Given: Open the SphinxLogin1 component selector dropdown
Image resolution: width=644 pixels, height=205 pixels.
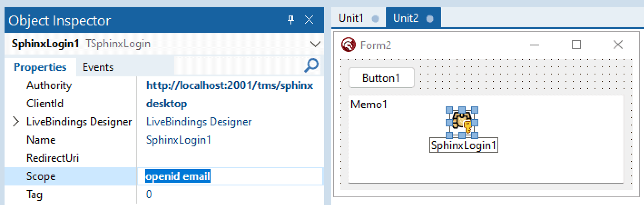Looking at the screenshot, I should [x=315, y=44].
